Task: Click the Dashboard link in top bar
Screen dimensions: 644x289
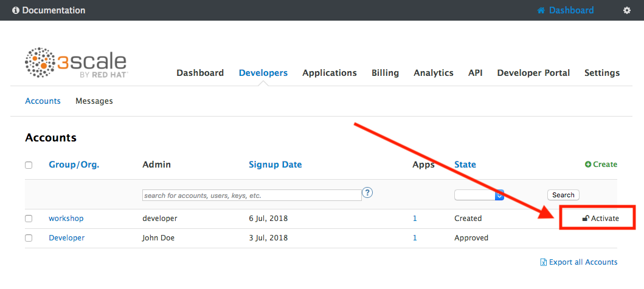Action: (x=571, y=10)
